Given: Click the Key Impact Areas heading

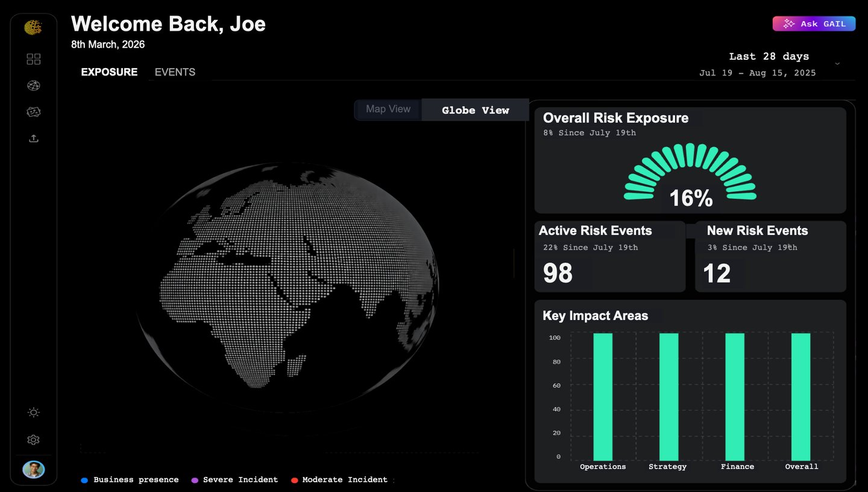Looking at the screenshot, I should point(596,316).
